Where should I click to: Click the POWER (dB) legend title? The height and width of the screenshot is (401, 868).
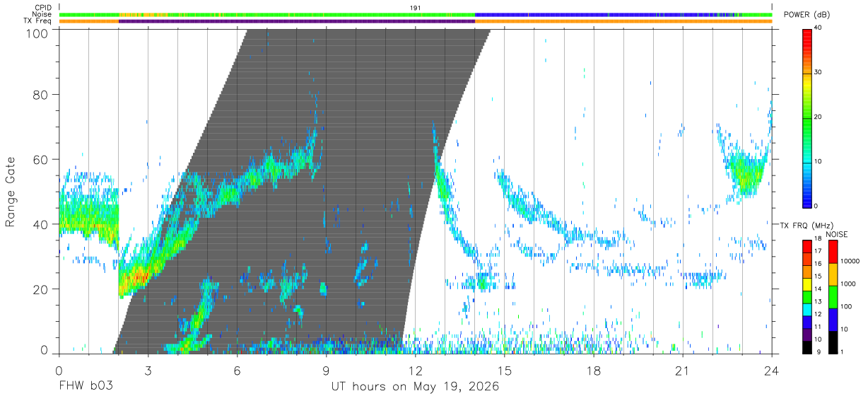[807, 16]
